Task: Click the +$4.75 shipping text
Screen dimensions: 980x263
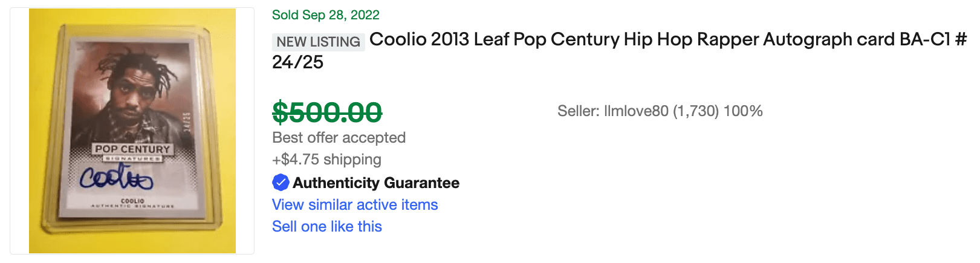Action: 326,159
